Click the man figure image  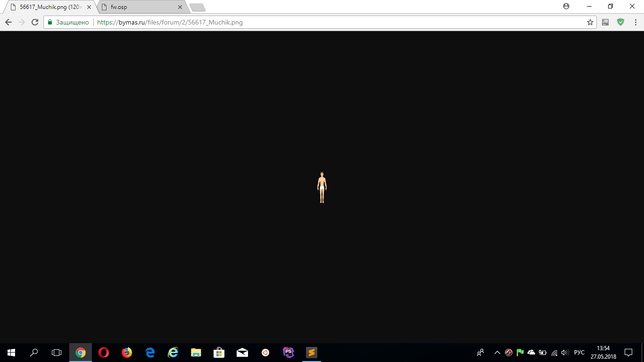click(x=322, y=188)
